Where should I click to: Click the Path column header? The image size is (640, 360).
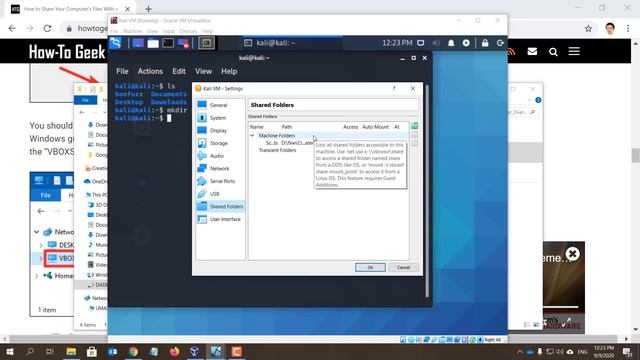[287, 127]
